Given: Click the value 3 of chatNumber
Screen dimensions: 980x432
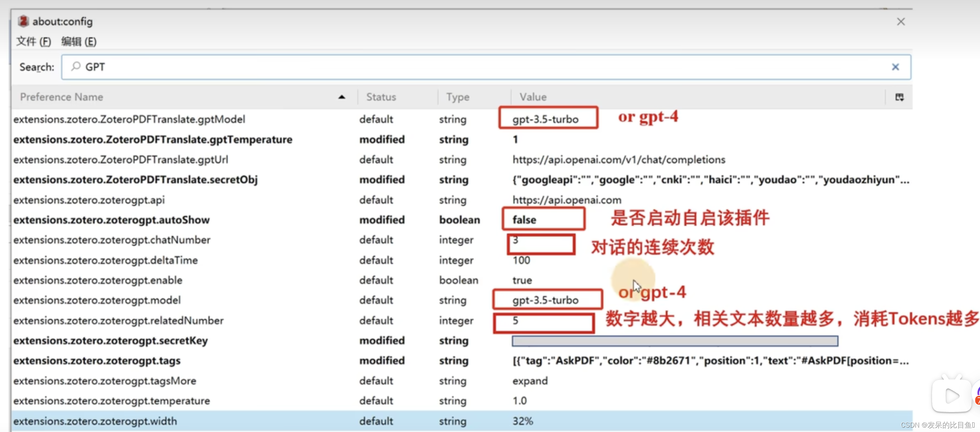Looking at the screenshot, I should click(515, 240).
